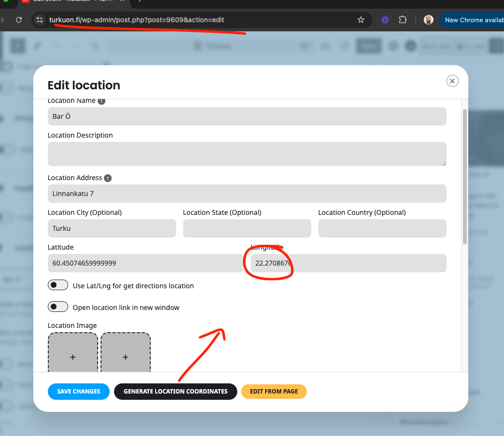This screenshot has width=504, height=436.
Task: Click the Location Description text area
Action: [247, 154]
